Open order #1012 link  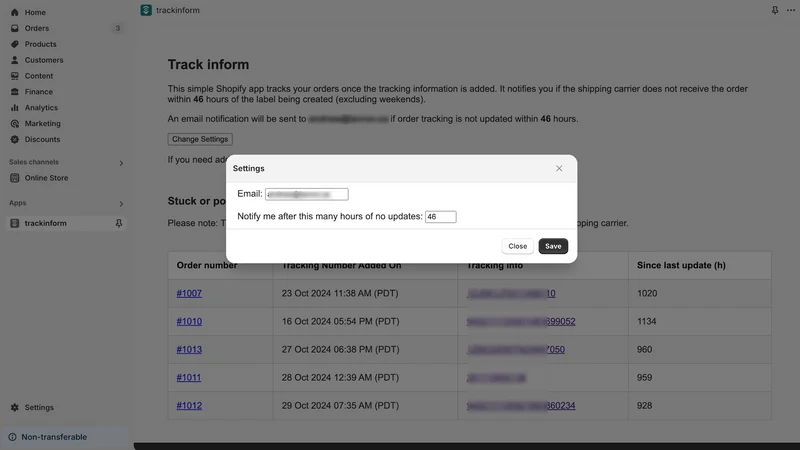pyautogui.click(x=189, y=406)
